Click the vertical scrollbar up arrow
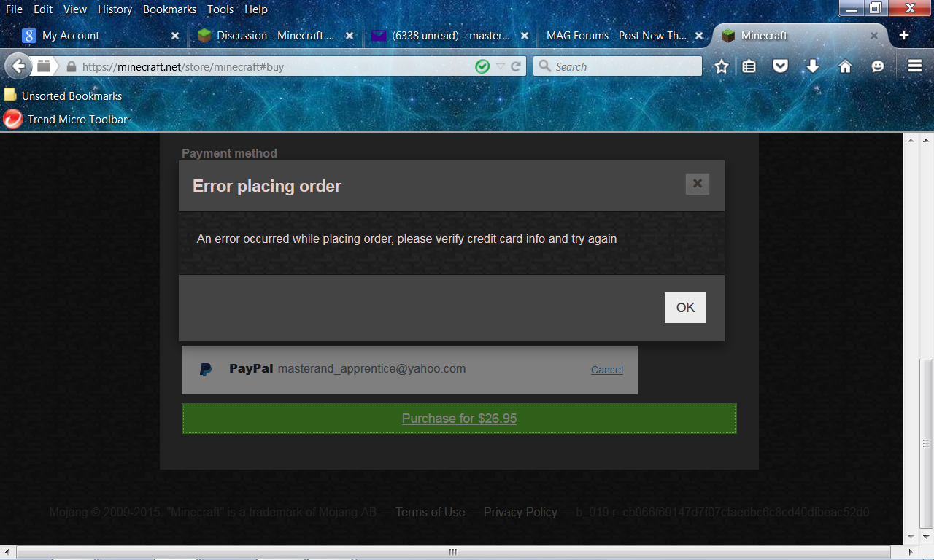The image size is (934, 560). 927,139
